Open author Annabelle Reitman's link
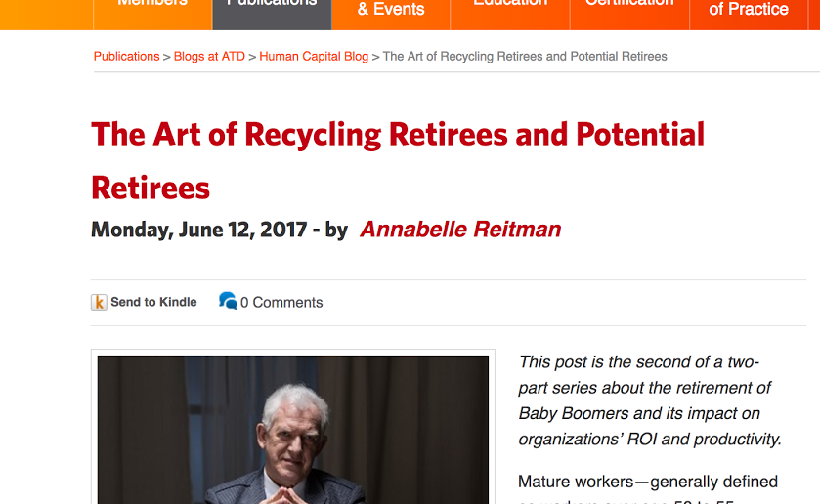820x504 pixels. click(x=460, y=230)
